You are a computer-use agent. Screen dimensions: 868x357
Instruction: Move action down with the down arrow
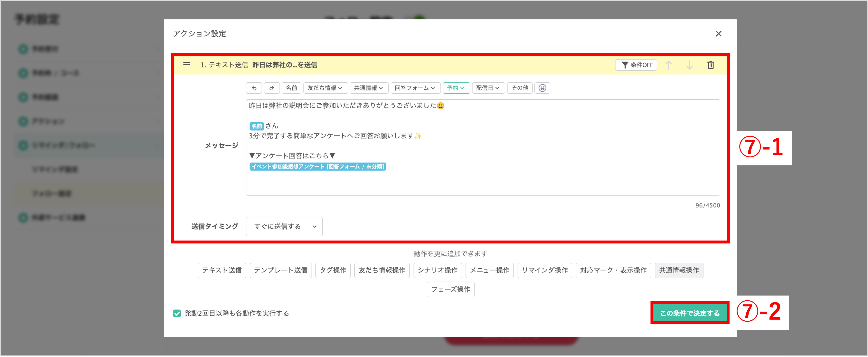click(x=689, y=65)
